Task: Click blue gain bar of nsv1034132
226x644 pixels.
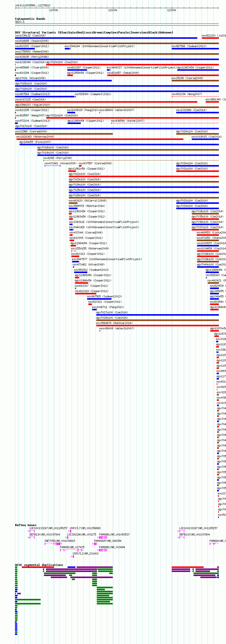Action: click(x=106, y=38)
